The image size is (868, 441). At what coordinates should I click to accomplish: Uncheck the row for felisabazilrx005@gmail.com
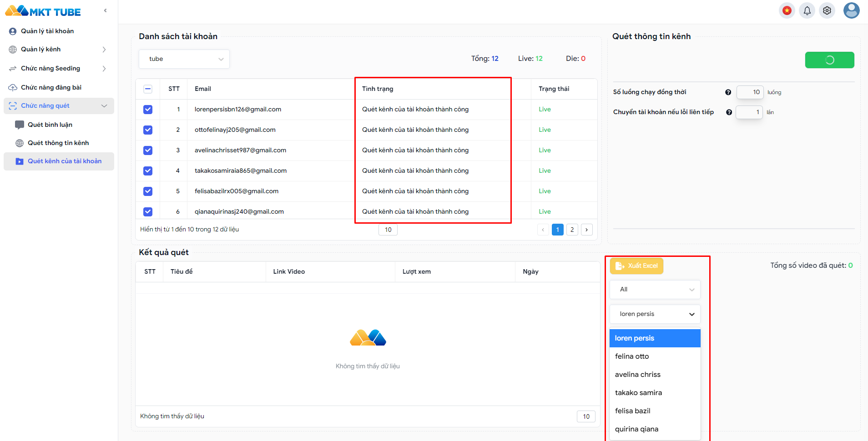click(x=148, y=191)
